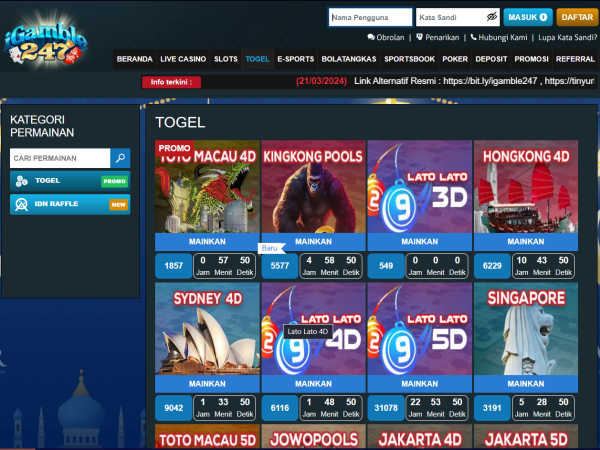Viewport: 600px width, 450px height.
Task: Click result number 31078
Action: pyautogui.click(x=386, y=408)
